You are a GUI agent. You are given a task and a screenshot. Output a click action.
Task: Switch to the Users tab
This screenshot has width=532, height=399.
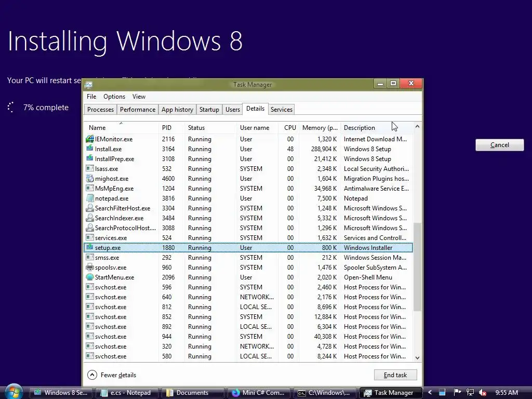(x=233, y=110)
